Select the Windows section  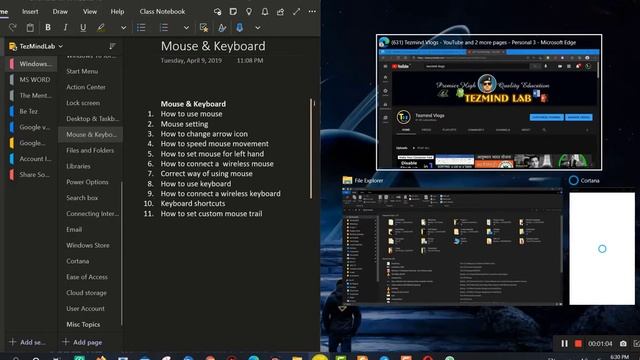coord(32,64)
